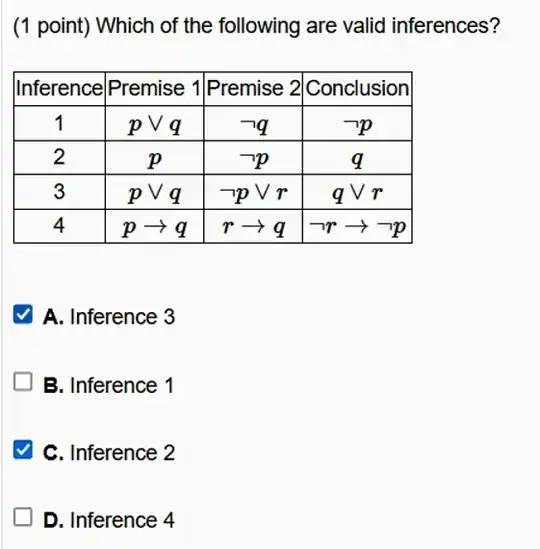Click the 'B. Inference 1' option label
This screenshot has width=540, height=549.
(109, 385)
